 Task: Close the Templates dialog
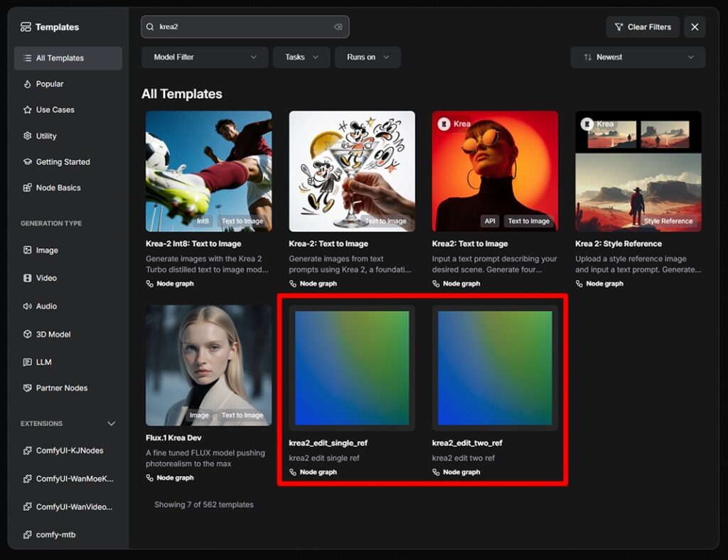[695, 27]
